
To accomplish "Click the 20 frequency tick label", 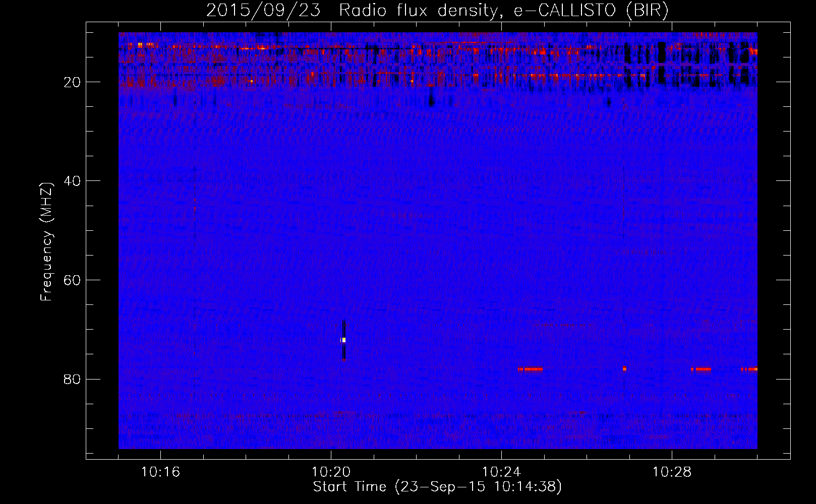I will point(72,82).
